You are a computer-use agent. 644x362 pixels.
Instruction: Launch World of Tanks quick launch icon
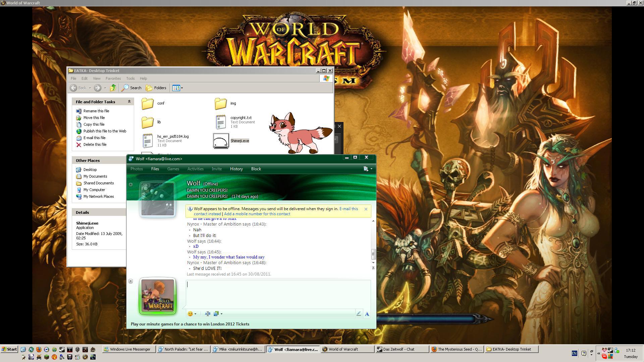pos(77,349)
